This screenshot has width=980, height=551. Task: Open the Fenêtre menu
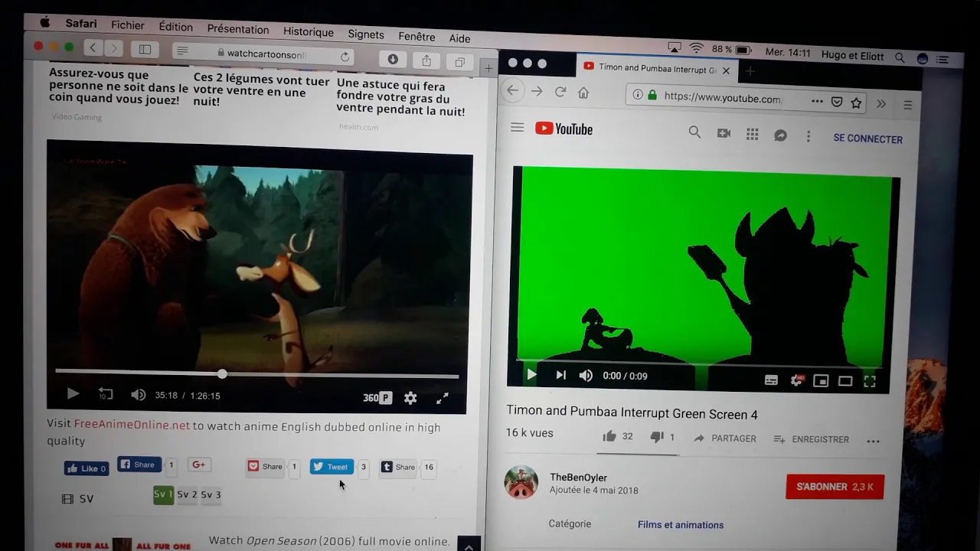tap(416, 37)
